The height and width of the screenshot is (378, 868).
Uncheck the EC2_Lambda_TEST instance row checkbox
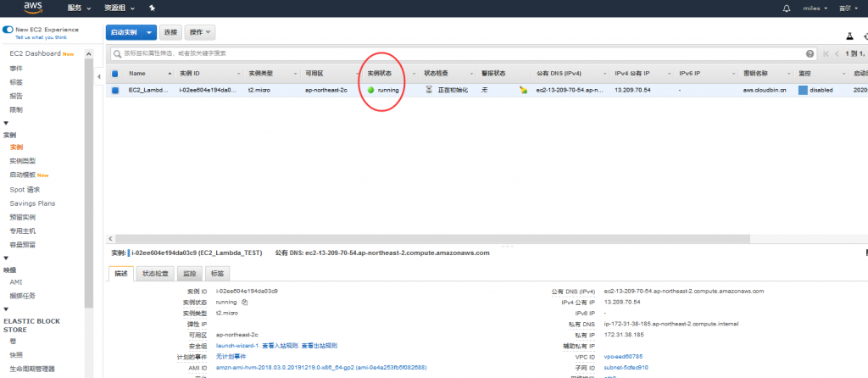coord(115,89)
